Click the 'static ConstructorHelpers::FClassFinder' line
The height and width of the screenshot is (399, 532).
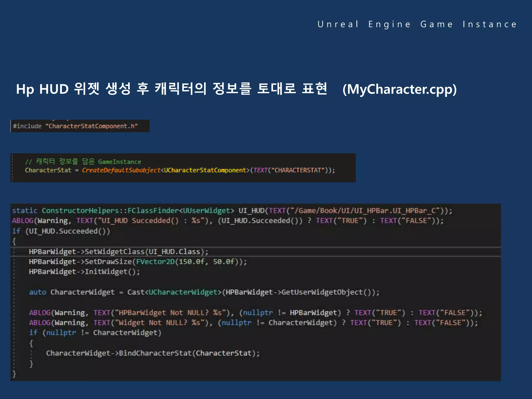coord(232,210)
